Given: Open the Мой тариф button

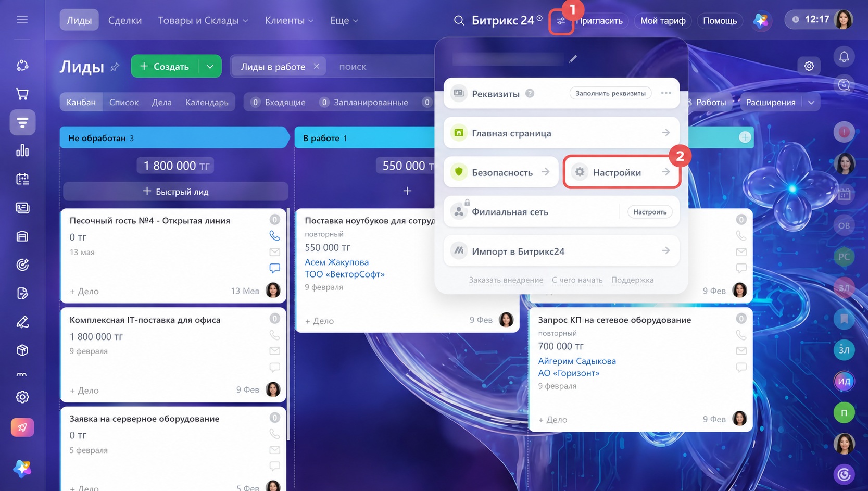Looking at the screenshot, I should tap(662, 20).
